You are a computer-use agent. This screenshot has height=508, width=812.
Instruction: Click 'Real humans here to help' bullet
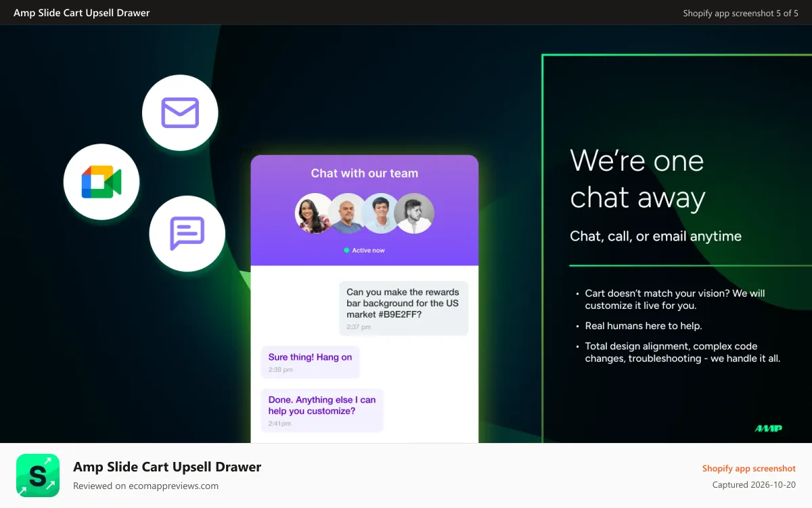[x=644, y=326]
